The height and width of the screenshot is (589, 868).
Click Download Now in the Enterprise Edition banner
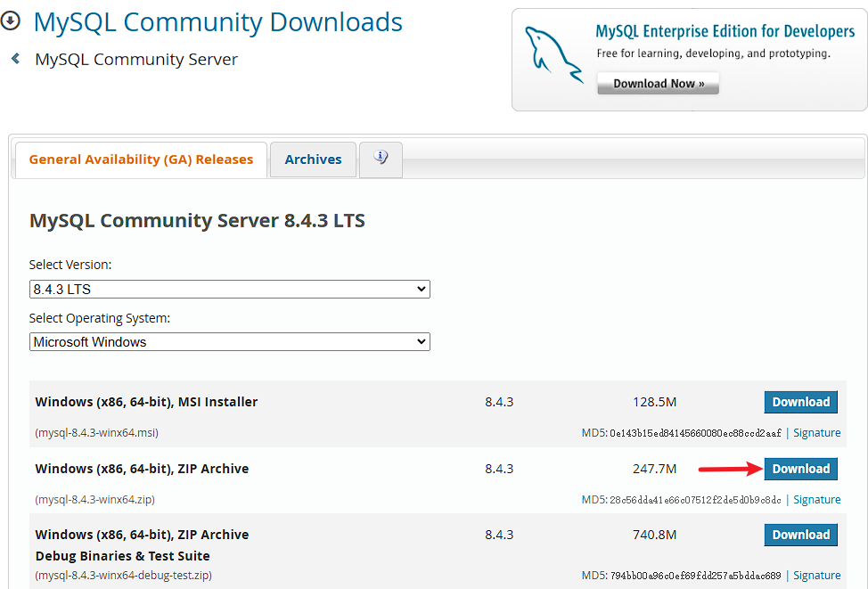(659, 84)
